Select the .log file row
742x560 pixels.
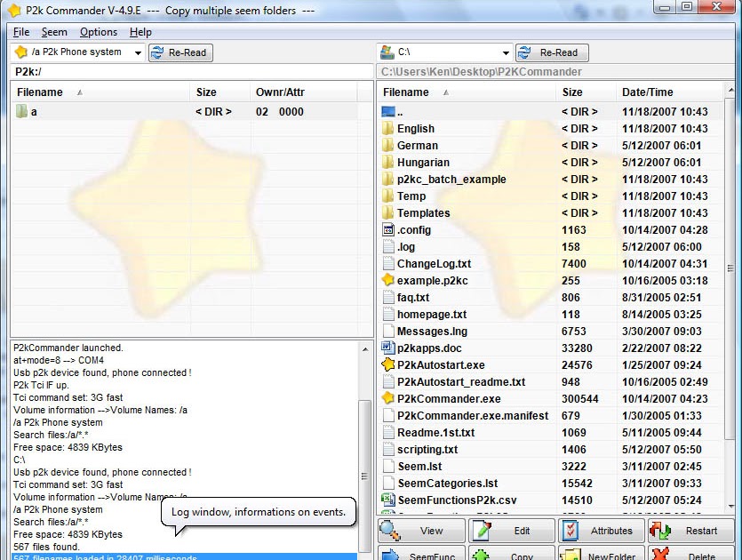(x=550, y=246)
